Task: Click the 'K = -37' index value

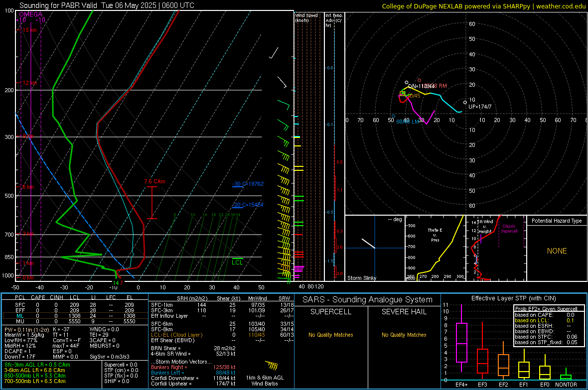Action: click(x=61, y=329)
